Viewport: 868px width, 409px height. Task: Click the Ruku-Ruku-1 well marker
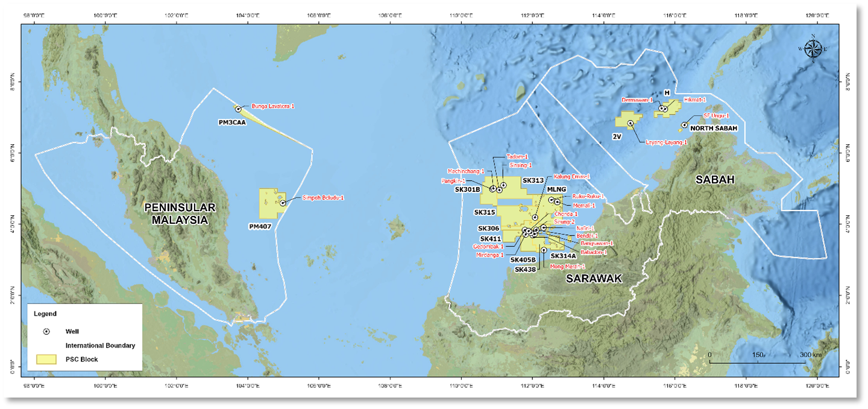[x=552, y=200]
